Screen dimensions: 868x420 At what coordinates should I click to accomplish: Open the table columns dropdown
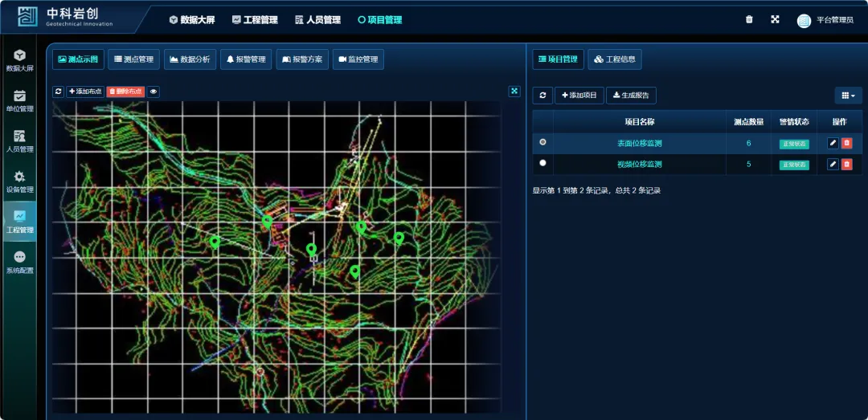pyautogui.click(x=848, y=96)
